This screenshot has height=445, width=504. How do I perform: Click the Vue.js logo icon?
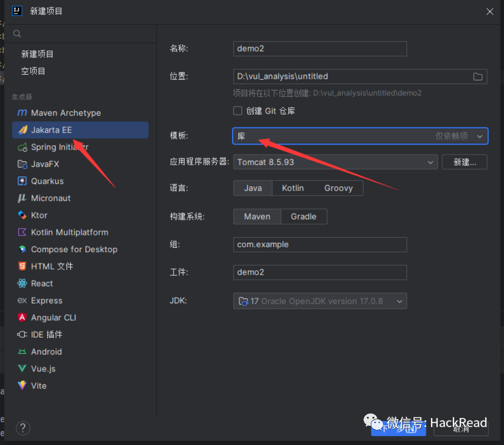click(22, 369)
